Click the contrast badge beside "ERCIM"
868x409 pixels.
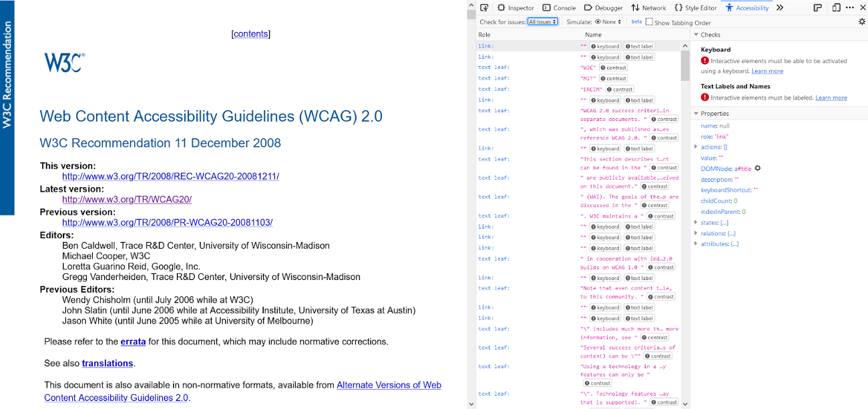(x=620, y=90)
